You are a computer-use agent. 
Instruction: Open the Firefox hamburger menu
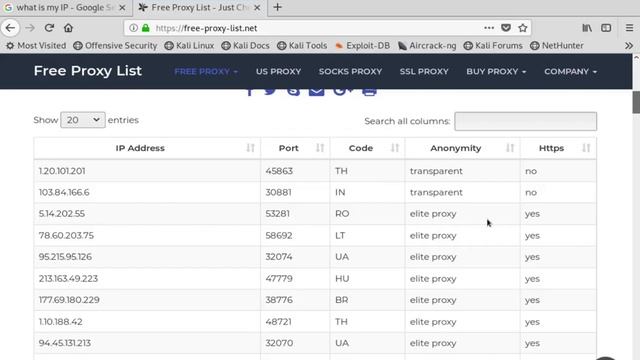(x=629, y=28)
